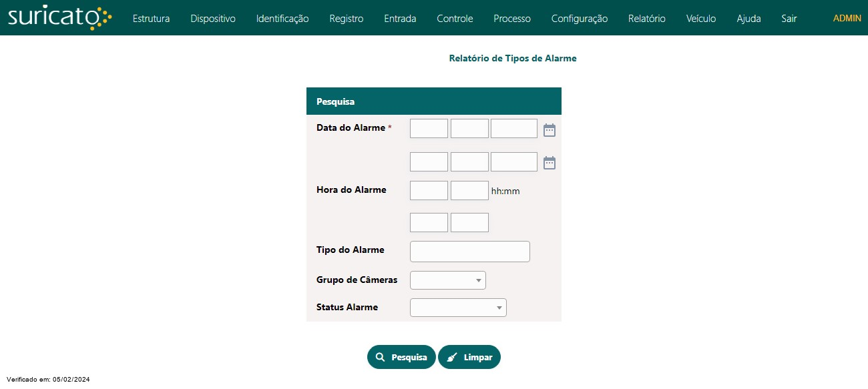Click Sair to log out

tap(789, 19)
